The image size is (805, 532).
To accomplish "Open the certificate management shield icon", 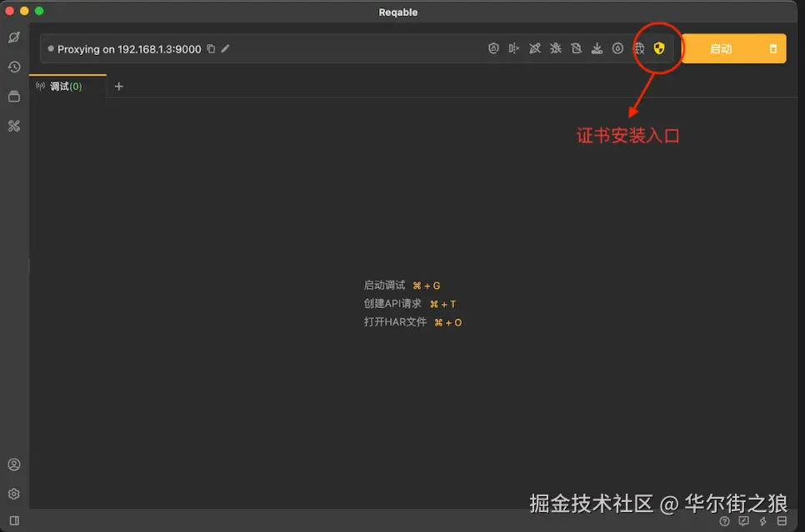I will tap(659, 48).
